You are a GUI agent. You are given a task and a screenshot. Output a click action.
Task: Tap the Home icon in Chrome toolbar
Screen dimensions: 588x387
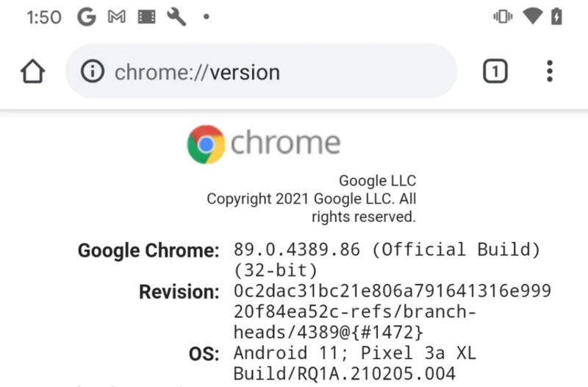[x=32, y=71]
